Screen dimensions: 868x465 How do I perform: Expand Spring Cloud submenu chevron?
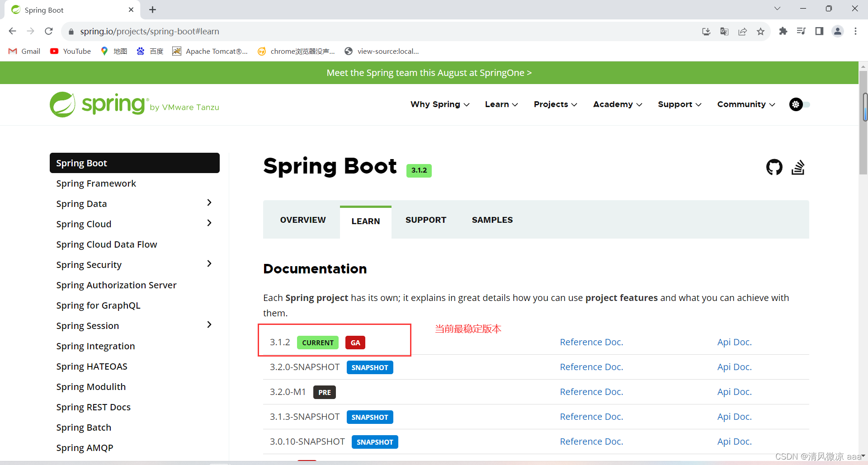pyautogui.click(x=209, y=223)
